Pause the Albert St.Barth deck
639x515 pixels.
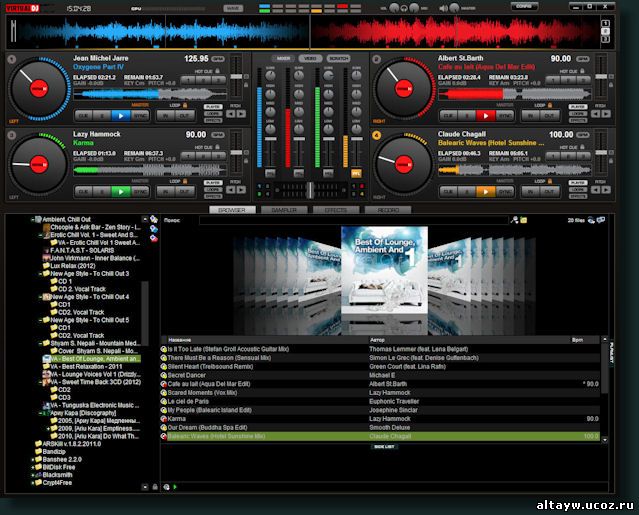pos(467,116)
